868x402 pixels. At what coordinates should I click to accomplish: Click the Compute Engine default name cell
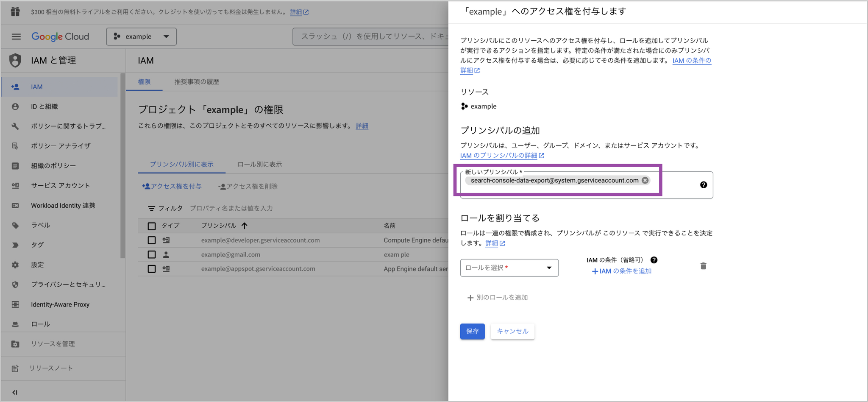pyautogui.click(x=416, y=240)
